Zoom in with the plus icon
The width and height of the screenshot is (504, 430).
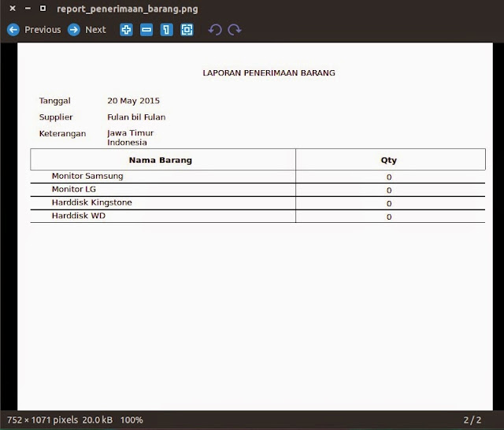pos(126,30)
